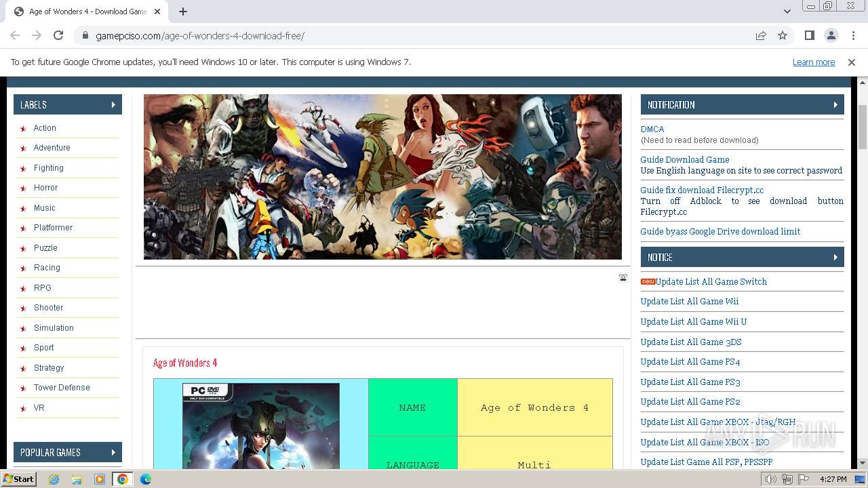Expand the POPULAR GAMES section arrow
This screenshot has height=488, width=868.
pyautogui.click(x=113, y=452)
